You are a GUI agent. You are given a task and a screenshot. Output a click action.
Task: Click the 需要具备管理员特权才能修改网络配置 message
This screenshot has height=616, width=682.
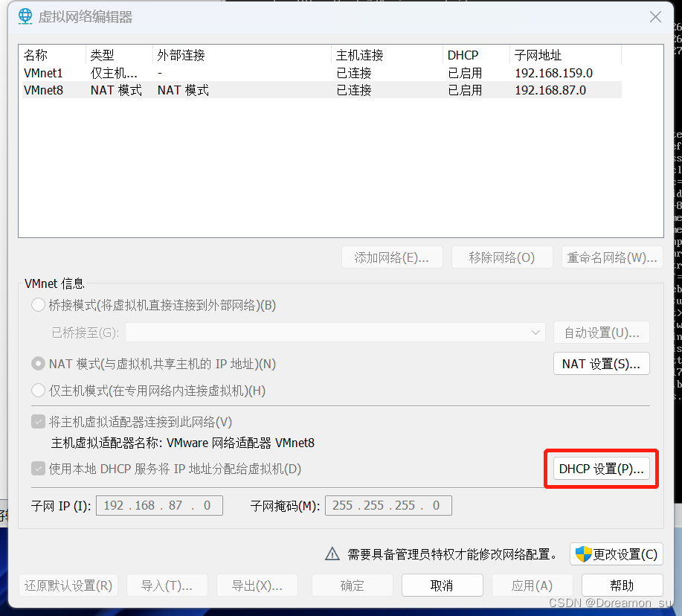click(452, 554)
